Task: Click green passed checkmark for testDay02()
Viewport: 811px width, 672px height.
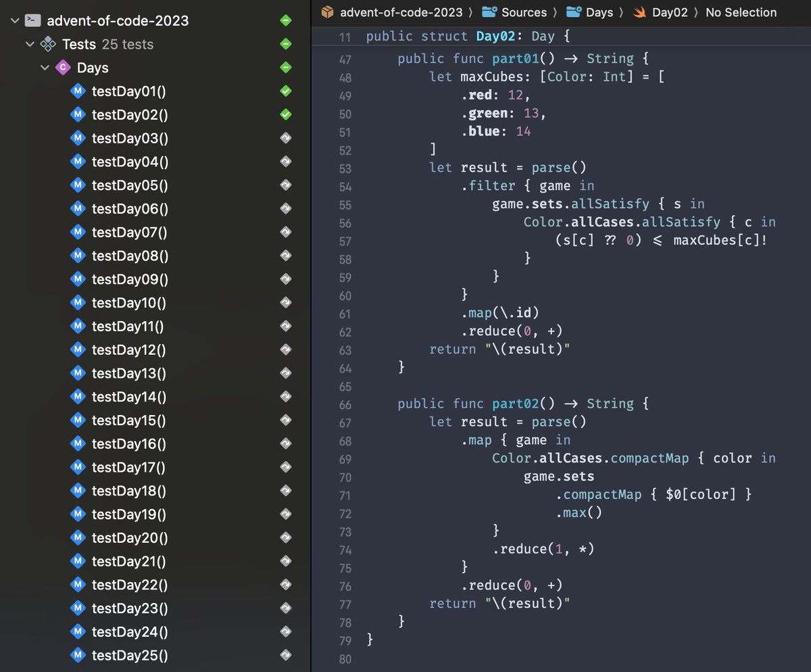Action: click(286, 115)
